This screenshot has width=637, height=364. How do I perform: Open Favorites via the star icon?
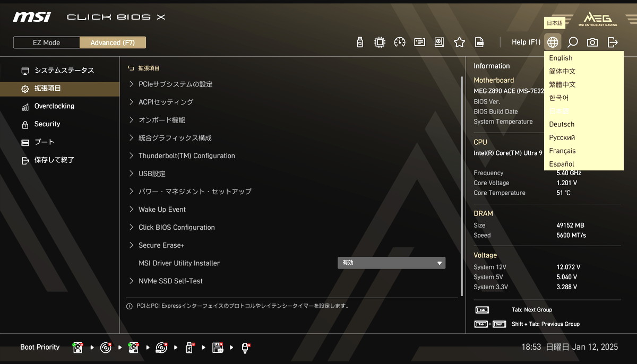[x=460, y=42]
